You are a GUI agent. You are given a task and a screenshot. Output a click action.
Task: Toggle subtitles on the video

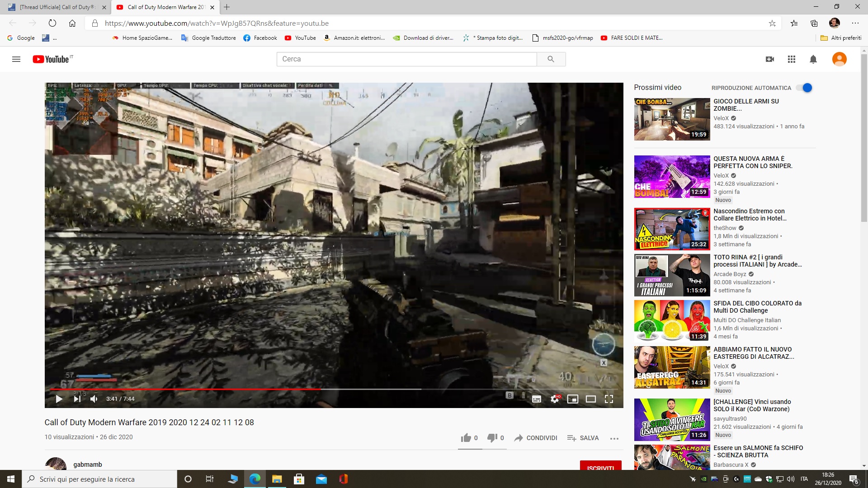tap(537, 399)
